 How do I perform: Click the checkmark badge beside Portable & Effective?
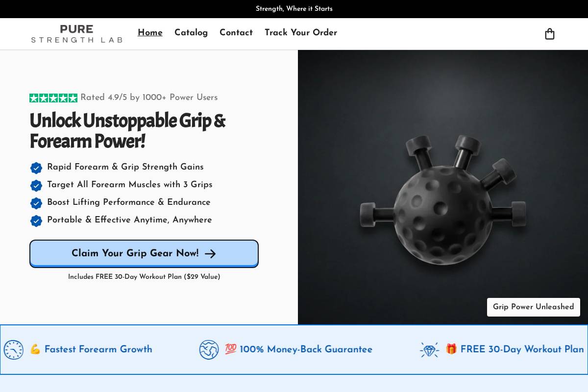pyautogui.click(x=36, y=220)
